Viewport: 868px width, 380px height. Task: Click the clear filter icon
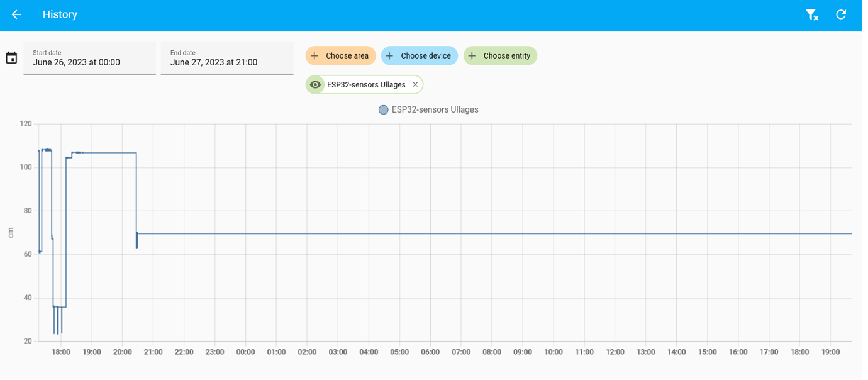click(812, 14)
